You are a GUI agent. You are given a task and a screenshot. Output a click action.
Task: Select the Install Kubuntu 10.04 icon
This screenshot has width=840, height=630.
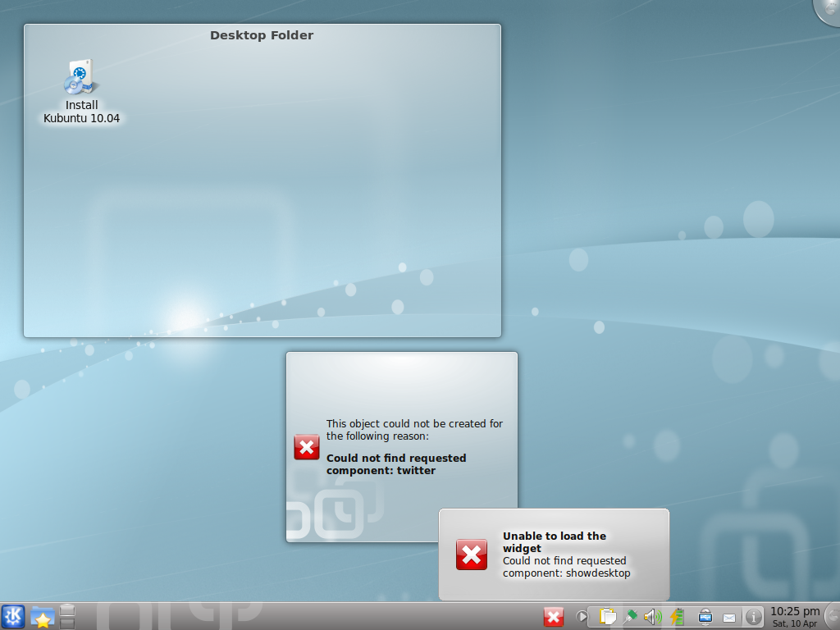pyautogui.click(x=81, y=76)
